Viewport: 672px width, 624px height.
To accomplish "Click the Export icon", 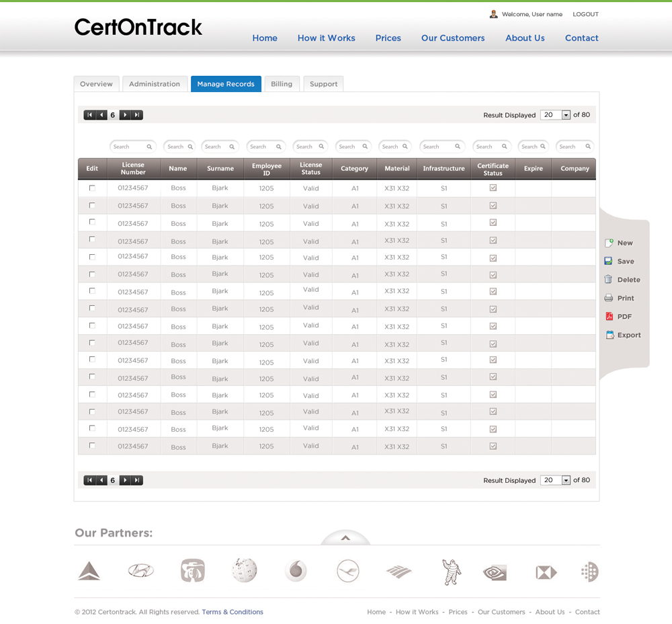I will 610,335.
